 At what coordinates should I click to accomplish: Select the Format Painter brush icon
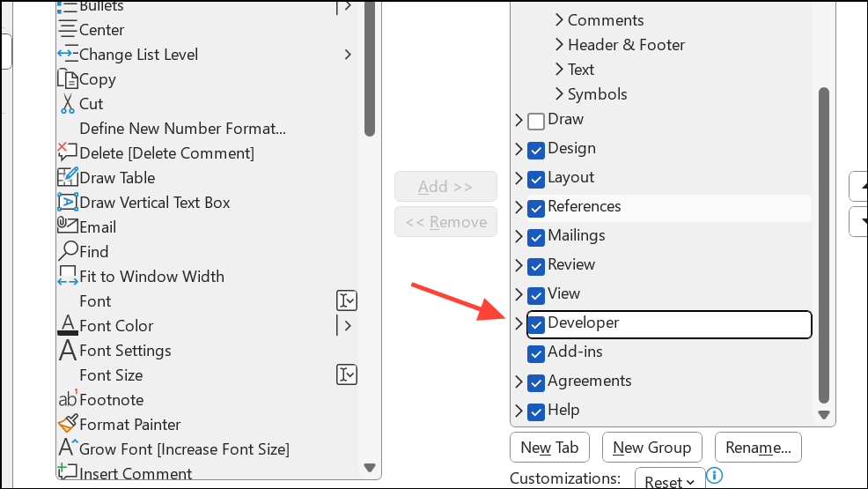point(68,425)
